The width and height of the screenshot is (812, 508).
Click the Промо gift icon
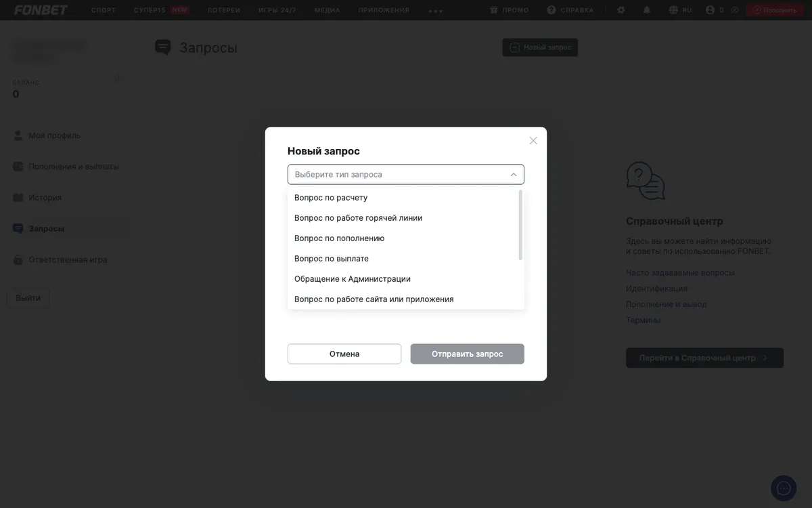tap(494, 10)
